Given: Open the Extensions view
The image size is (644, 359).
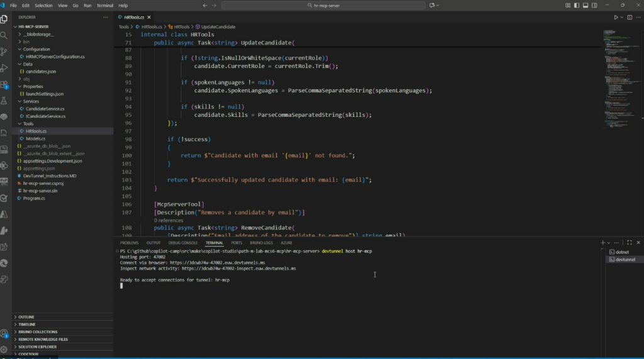Looking at the screenshot, I should tap(4, 84).
